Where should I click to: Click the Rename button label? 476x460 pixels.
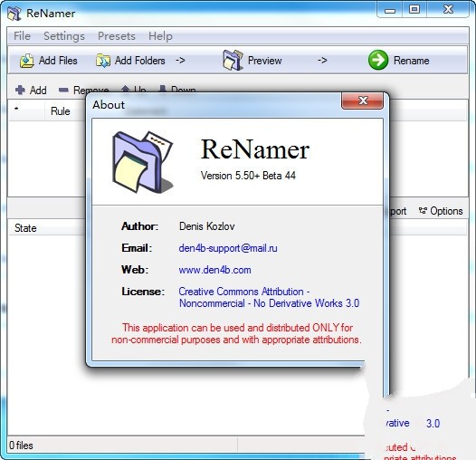[412, 61]
